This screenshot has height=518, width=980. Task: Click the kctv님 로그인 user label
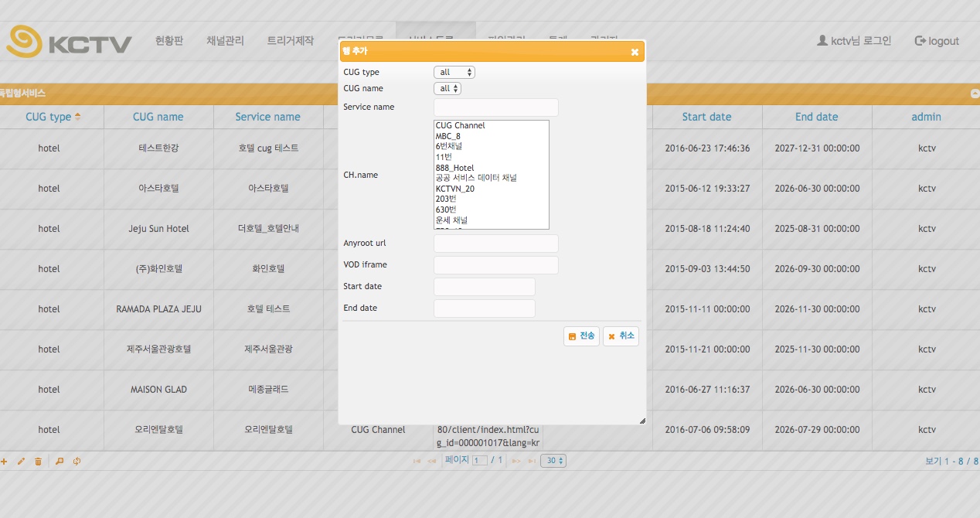(x=861, y=41)
